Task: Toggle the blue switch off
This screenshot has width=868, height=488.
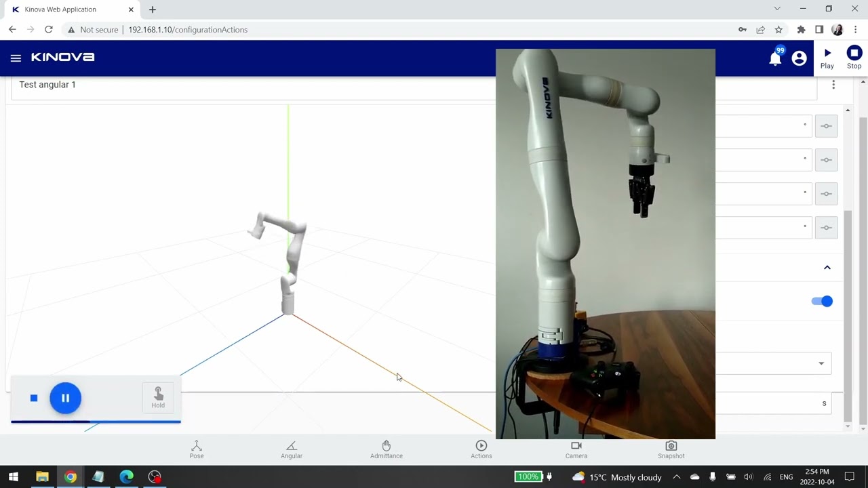Action: 822,302
